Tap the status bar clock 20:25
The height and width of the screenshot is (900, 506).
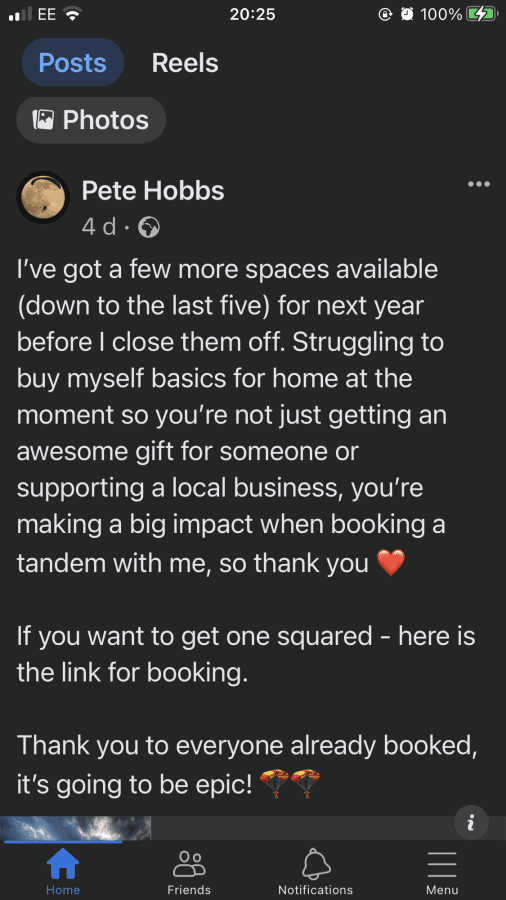click(x=252, y=14)
